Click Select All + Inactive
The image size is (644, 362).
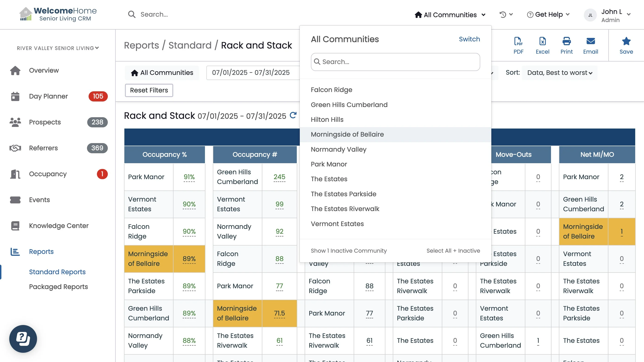pyautogui.click(x=453, y=251)
